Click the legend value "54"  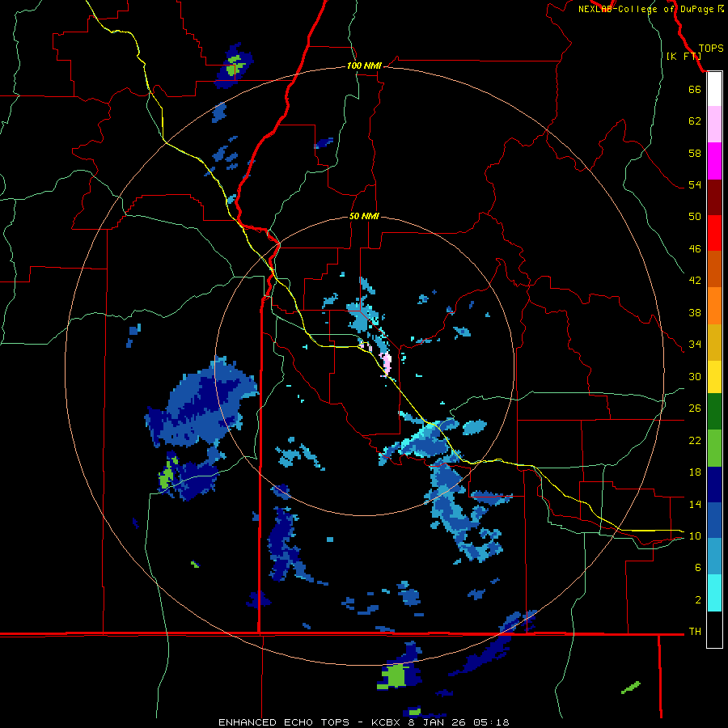695,184
